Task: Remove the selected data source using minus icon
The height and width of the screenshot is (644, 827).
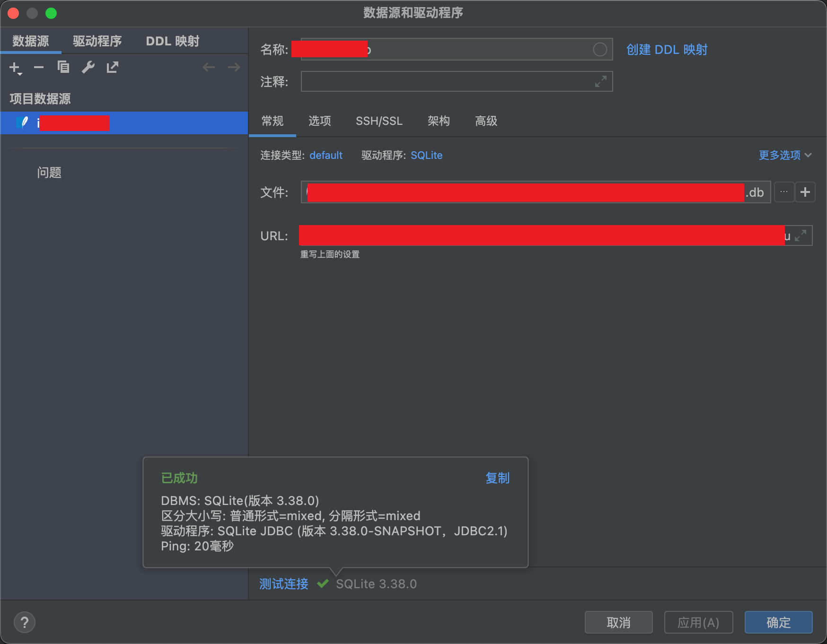Action: pos(39,68)
